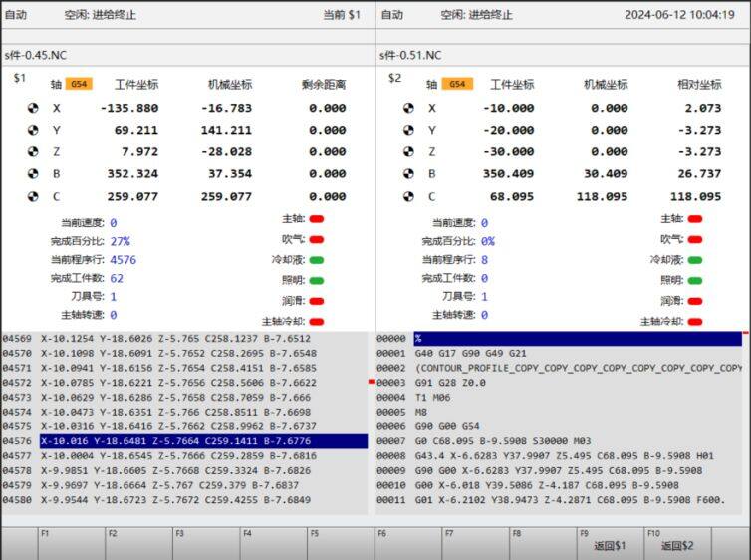The height and width of the screenshot is (560, 751).
Task: Toggle the 照明 indicator in $1 panel
Action: 317,281
